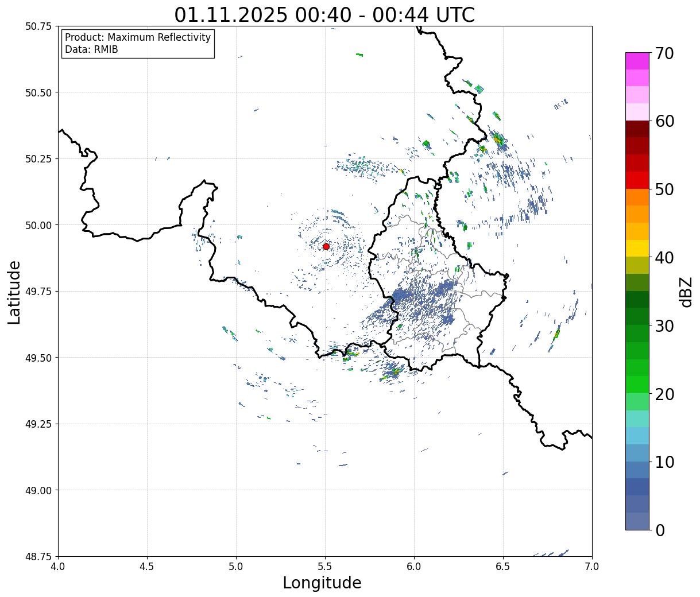
Task: Click the 60 label on the colorbar
Action: pyautogui.click(x=664, y=121)
